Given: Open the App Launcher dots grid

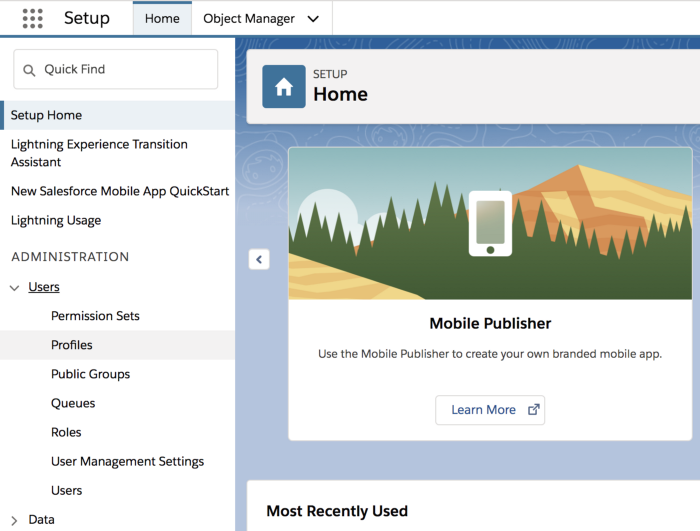Looking at the screenshot, I should 33,18.
